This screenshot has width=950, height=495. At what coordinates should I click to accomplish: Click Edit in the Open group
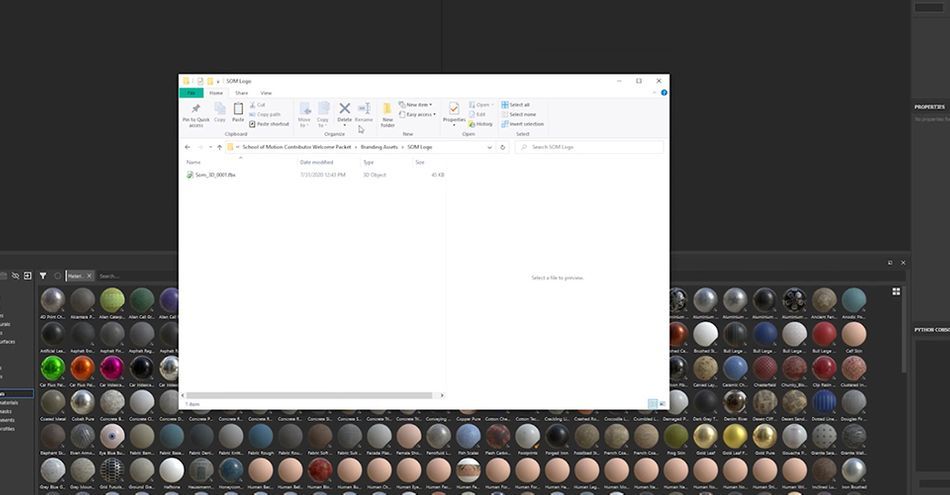tap(477, 115)
